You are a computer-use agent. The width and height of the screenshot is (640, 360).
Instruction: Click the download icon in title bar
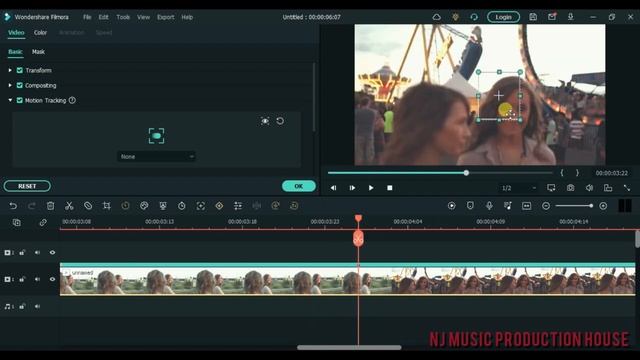[x=570, y=17]
